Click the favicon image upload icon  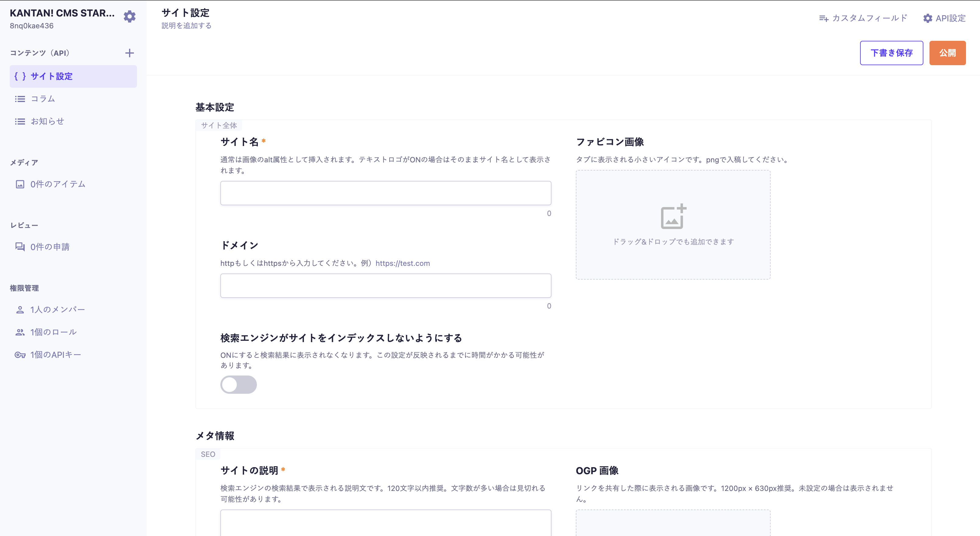tap(673, 217)
